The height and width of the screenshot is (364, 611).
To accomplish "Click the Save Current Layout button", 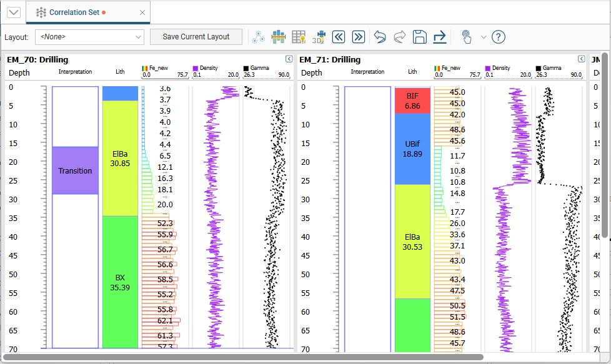I will pyautogui.click(x=196, y=37).
